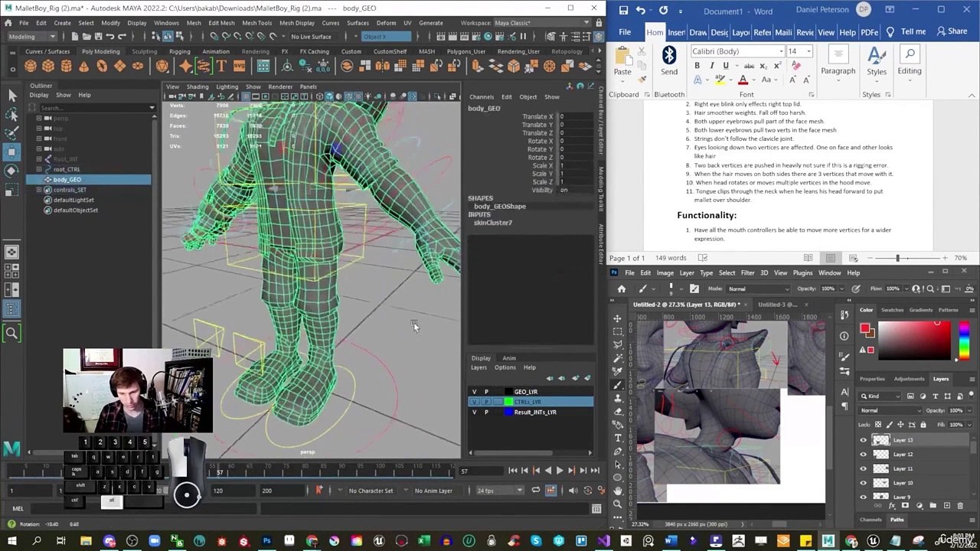980x551 pixels.
Task: Choose the Photoshop Move tool
Action: (x=618, y=318)
